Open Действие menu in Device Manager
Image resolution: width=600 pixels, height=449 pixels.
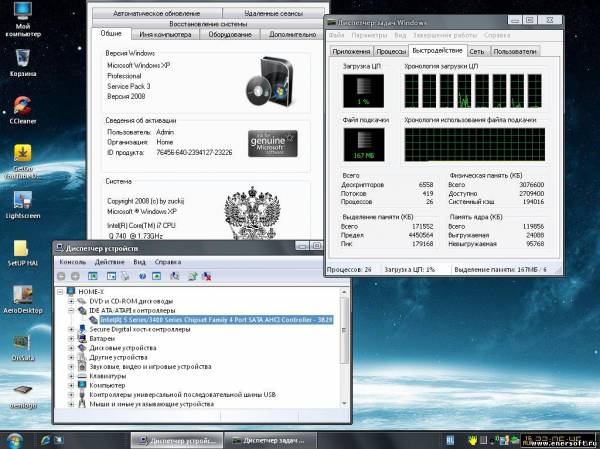coord(109,262)
